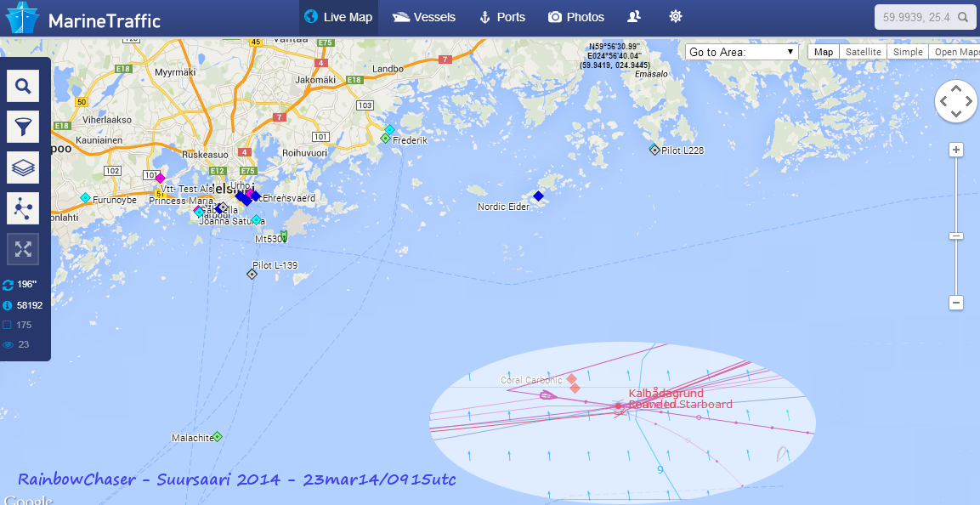The width and height of the screenshot is (980, 505).
Task: Select the Malachite green vessel marker
Action: point(217,436)
